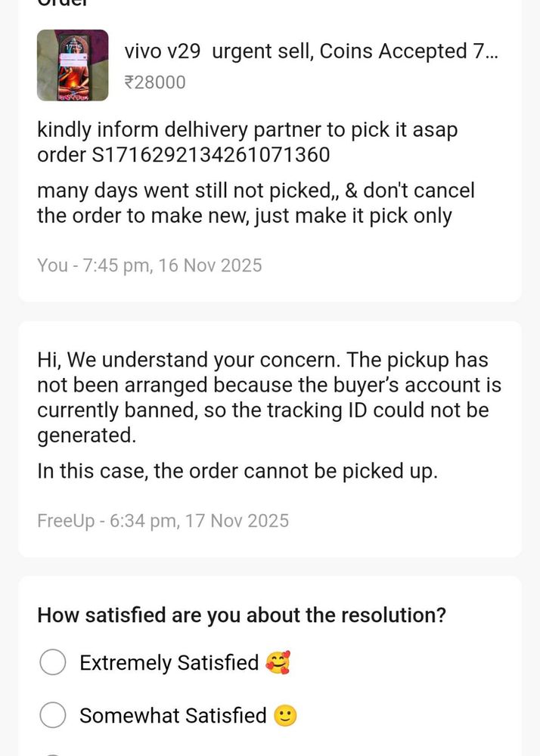Open the vivo v29 urgent sell listing title
Screen dimensions: 540x756
click(311, 51)
